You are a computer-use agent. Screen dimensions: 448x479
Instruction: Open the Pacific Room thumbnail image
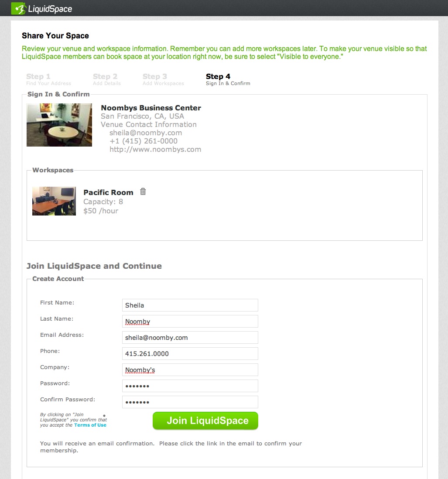(x=54, y=201)
